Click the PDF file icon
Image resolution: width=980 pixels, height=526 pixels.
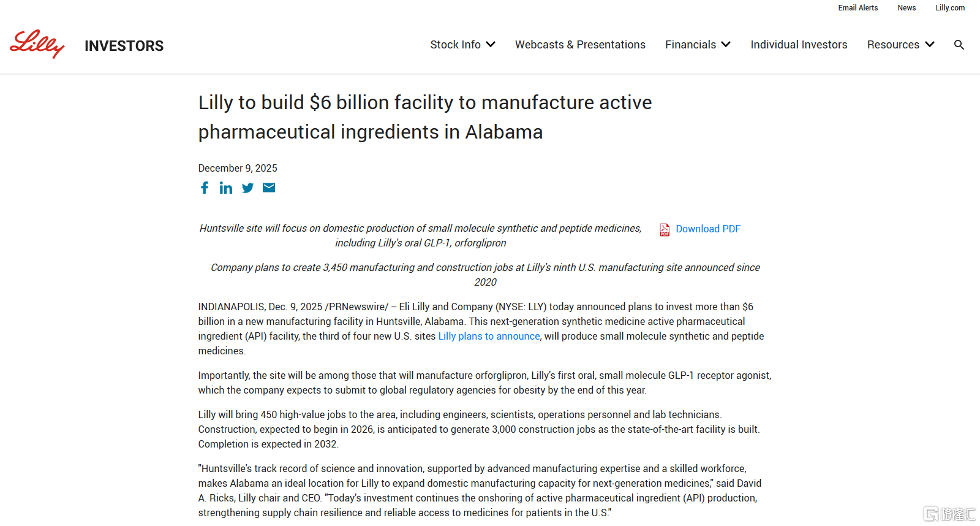(x=665, y=229)
